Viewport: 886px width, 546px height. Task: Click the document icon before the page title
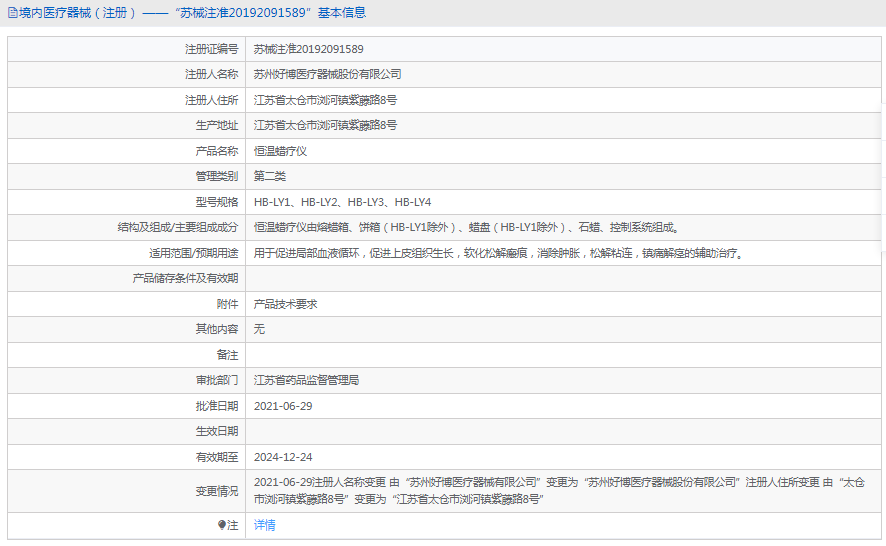(12, 12)
